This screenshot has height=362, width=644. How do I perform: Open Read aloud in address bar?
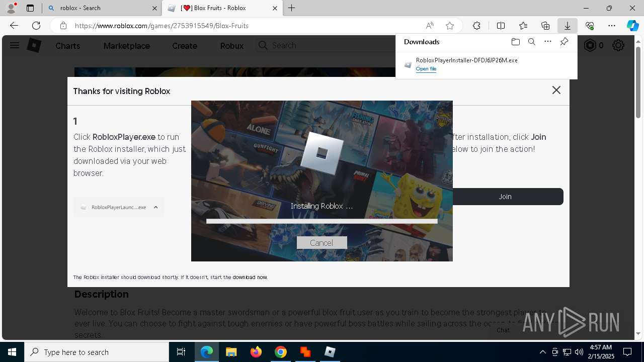click(430, 26)
